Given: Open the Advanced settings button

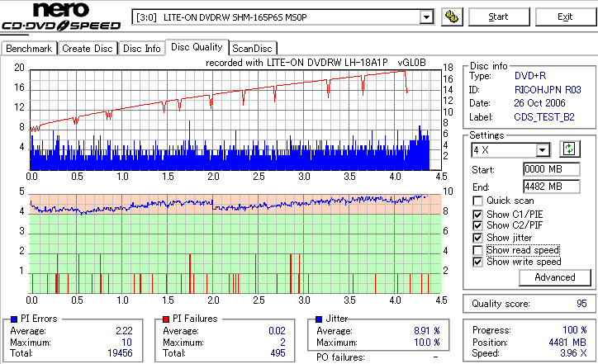Looking at the screenshot, I should point(555,277).
